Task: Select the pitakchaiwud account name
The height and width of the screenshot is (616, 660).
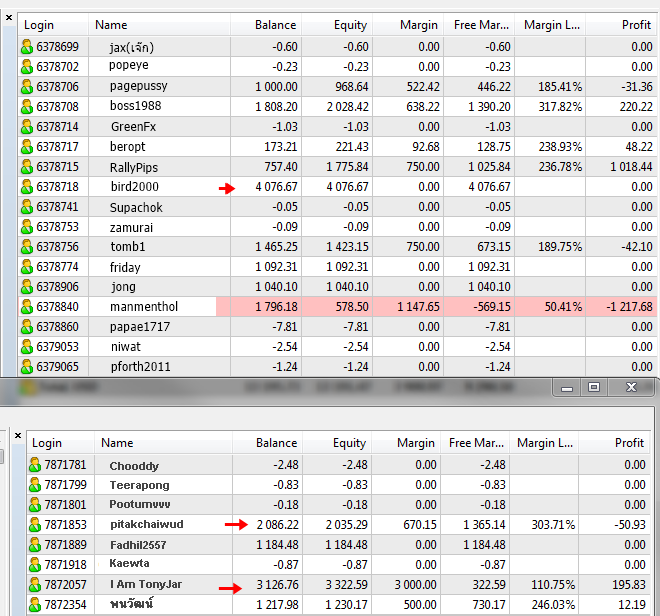Action: [x=146, y=525]
